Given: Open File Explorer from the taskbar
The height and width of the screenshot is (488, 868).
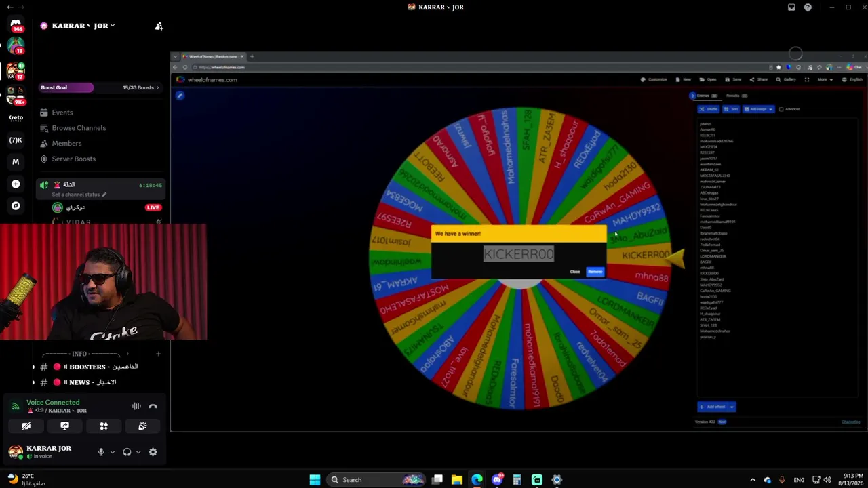Looking at the screenshot, I should pyautogui.click(x=457, y=480).
